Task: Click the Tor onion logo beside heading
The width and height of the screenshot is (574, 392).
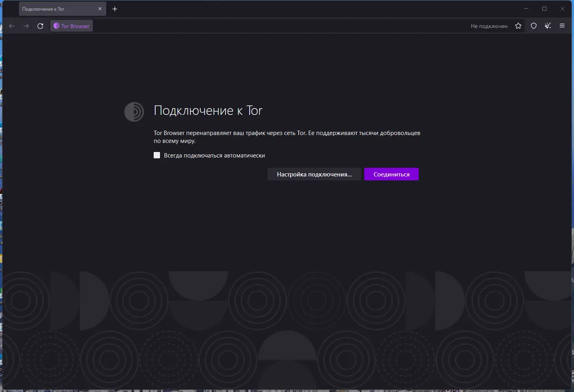Action: (x=134, y=112)
